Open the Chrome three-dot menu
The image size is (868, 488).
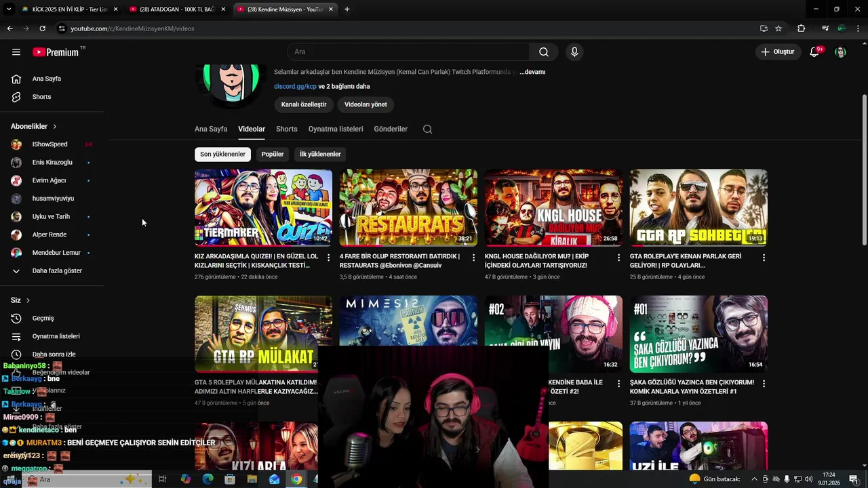point(859,28)
